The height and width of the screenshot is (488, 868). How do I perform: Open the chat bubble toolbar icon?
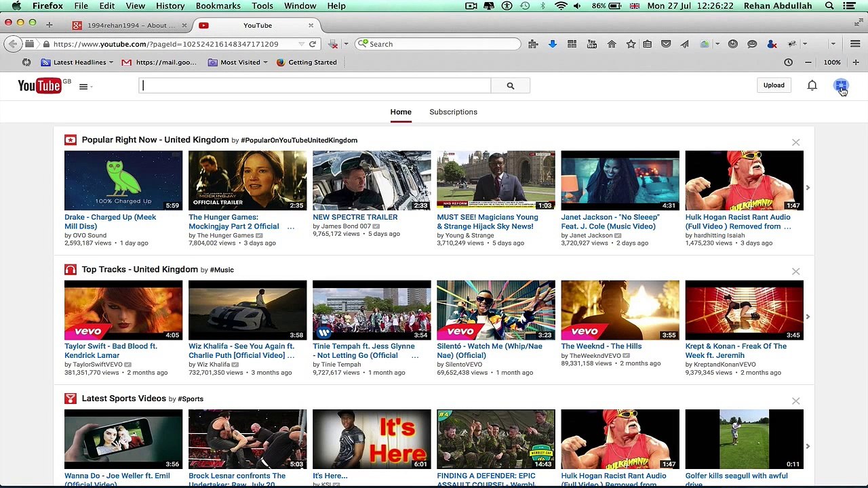(x=752, y=44)
